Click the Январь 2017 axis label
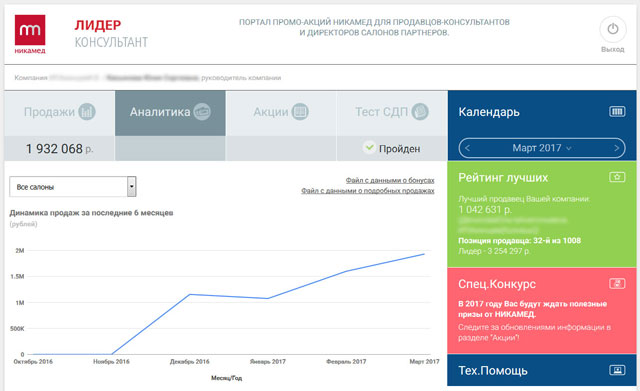Screen dimensions: 640x391 point(268,362)
